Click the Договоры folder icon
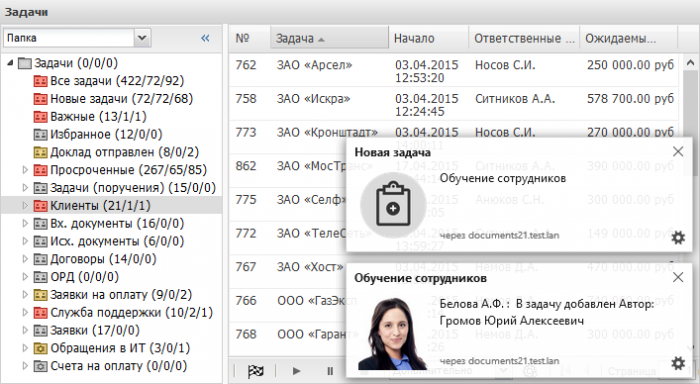 coord(41,259)
